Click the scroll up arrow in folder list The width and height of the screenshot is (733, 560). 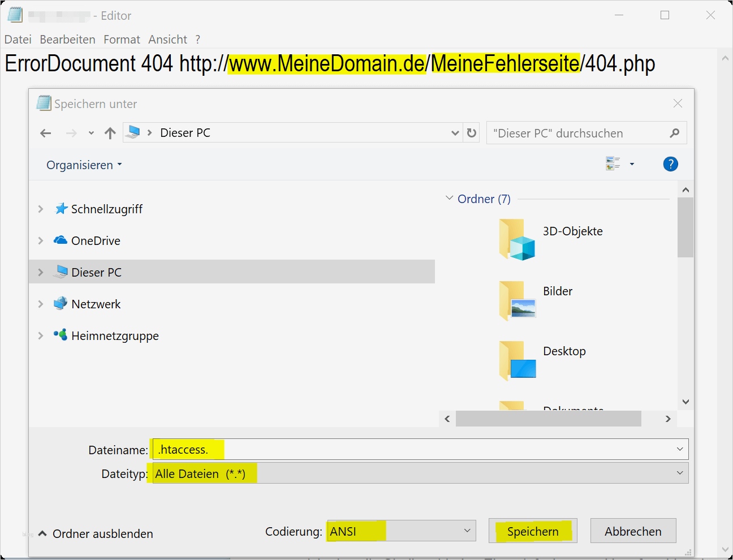click(685, 190)
